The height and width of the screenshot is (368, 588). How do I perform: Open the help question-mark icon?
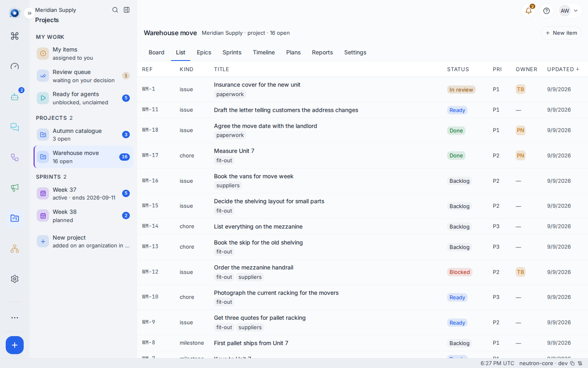point(547,11)
